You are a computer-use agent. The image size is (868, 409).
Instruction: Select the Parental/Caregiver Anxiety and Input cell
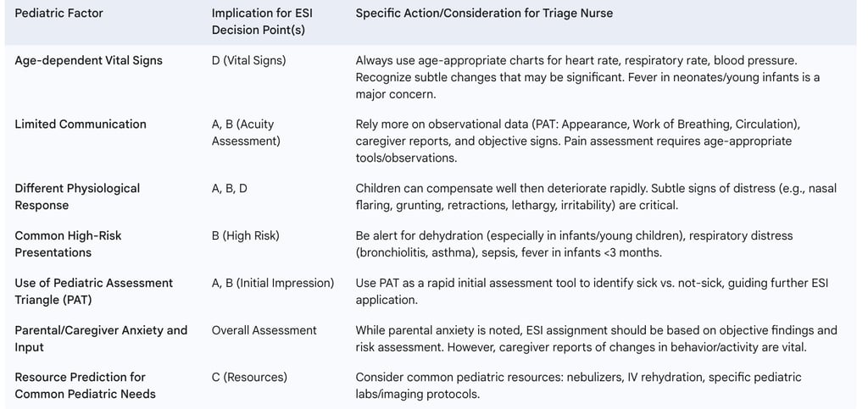tap(101, 338)
